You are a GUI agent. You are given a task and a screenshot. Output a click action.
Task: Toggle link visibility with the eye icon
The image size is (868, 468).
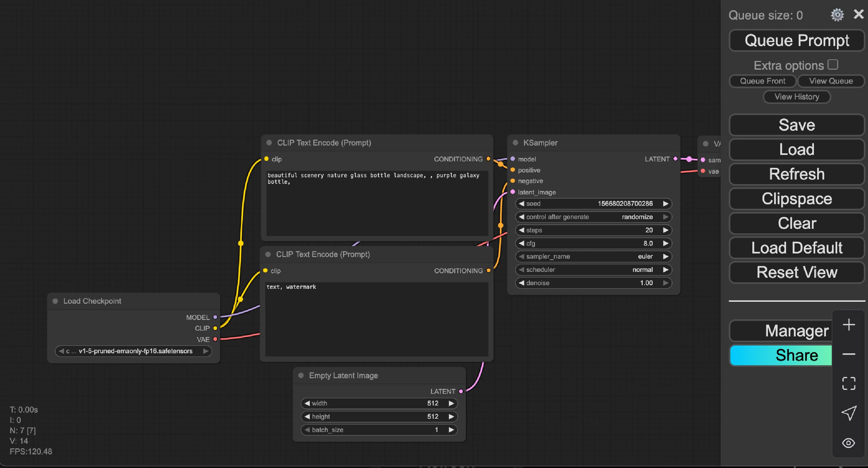point(849,443)
